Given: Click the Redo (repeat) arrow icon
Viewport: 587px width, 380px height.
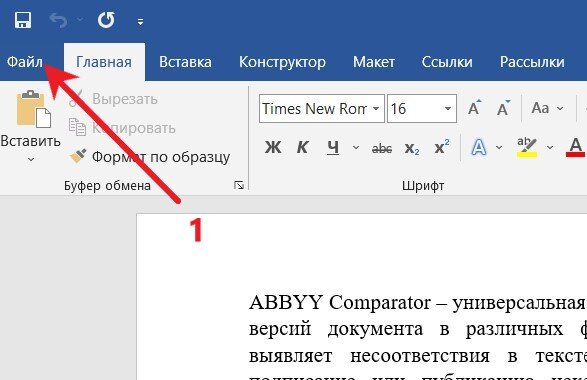Looking at the screenshot, I should [106, 20].
